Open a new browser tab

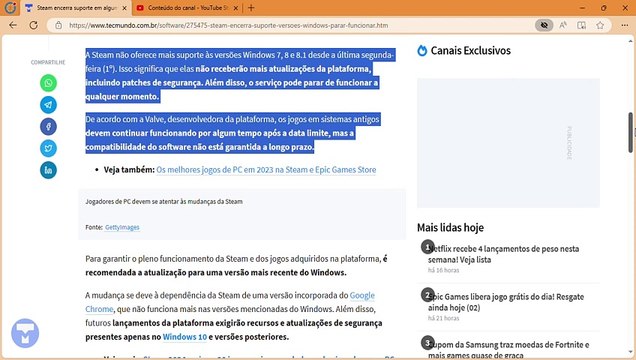tap(251, 8)
